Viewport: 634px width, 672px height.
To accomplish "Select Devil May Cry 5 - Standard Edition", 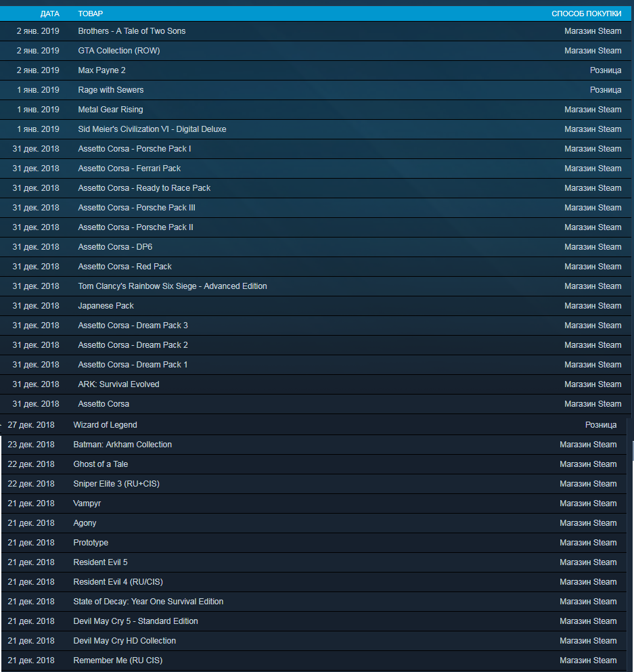I will pyautogui.click(x=135, y=621).
